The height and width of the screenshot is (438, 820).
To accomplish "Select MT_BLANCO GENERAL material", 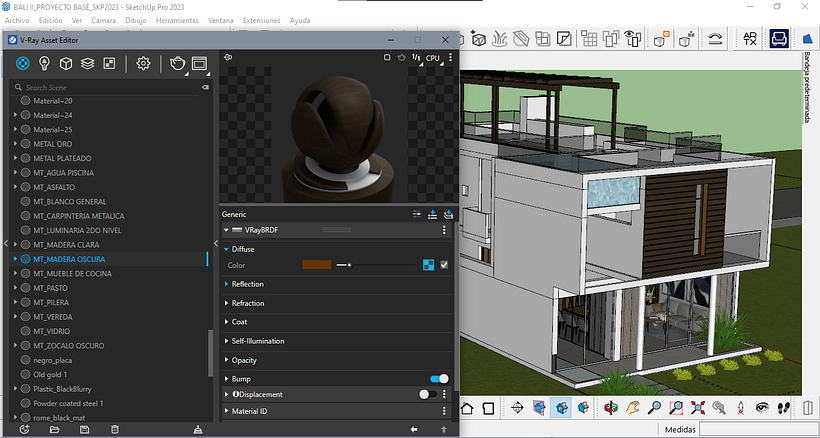I will [x=70, y=201].
